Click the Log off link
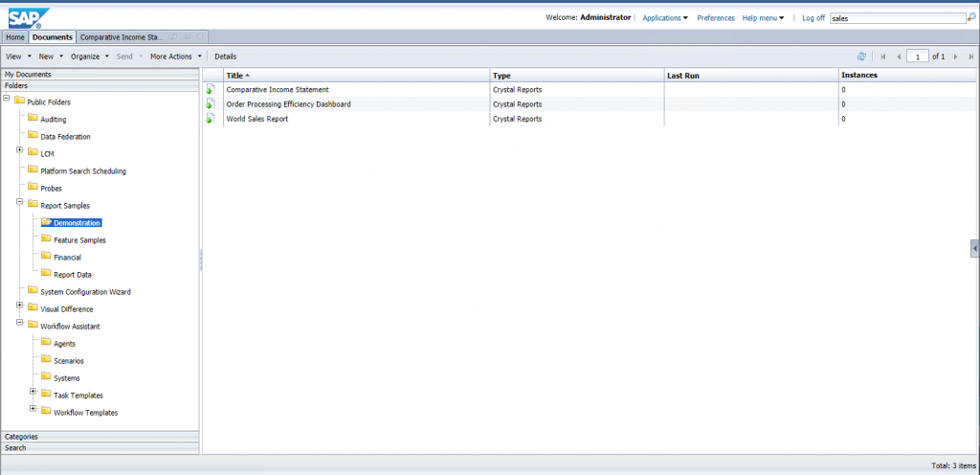The height and width of the screenshot is (475, 980). 813,18
